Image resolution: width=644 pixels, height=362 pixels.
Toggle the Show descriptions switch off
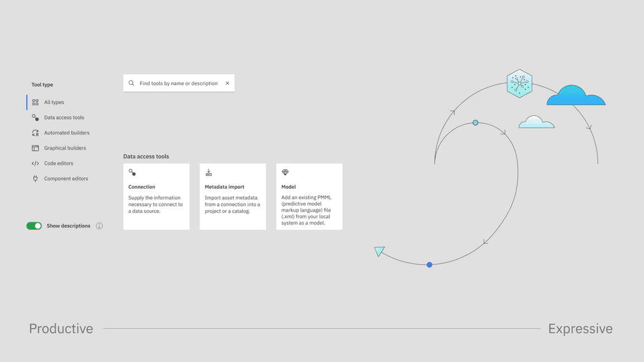click(34, 226)
